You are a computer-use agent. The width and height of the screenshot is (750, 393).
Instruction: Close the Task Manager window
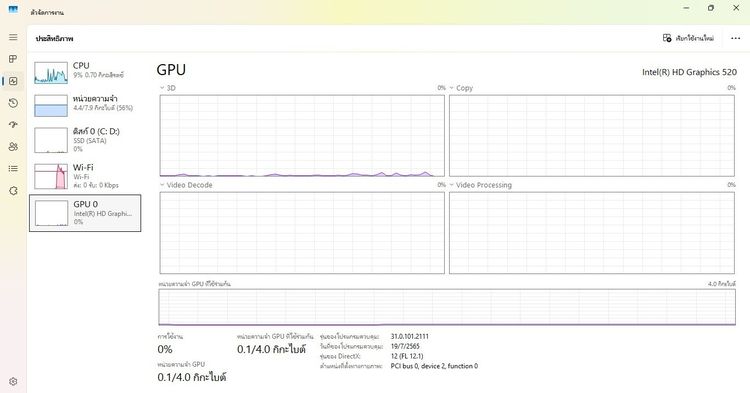pyautogui.click(x=736, y=8)
